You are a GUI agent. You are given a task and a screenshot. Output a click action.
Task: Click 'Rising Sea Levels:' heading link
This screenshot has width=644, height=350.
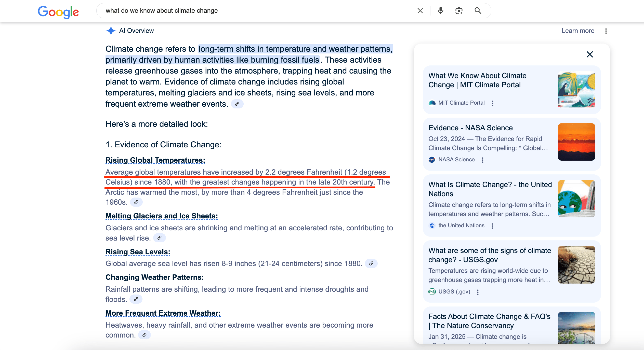click(138, 252)
